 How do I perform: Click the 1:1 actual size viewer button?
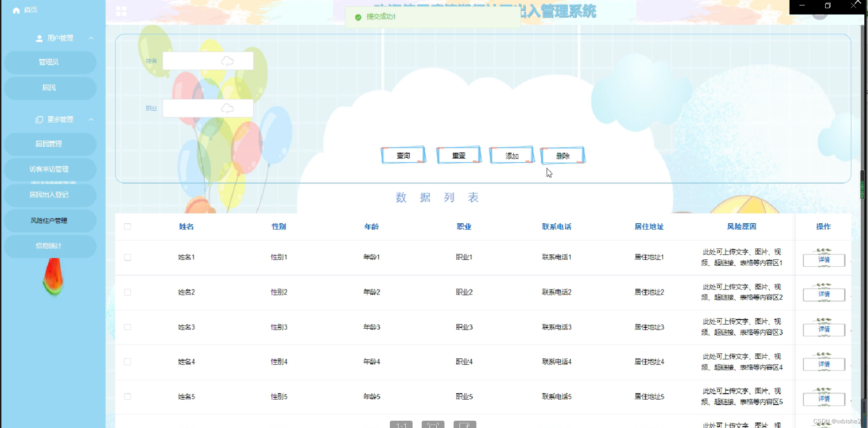click(x=401, y=425)
